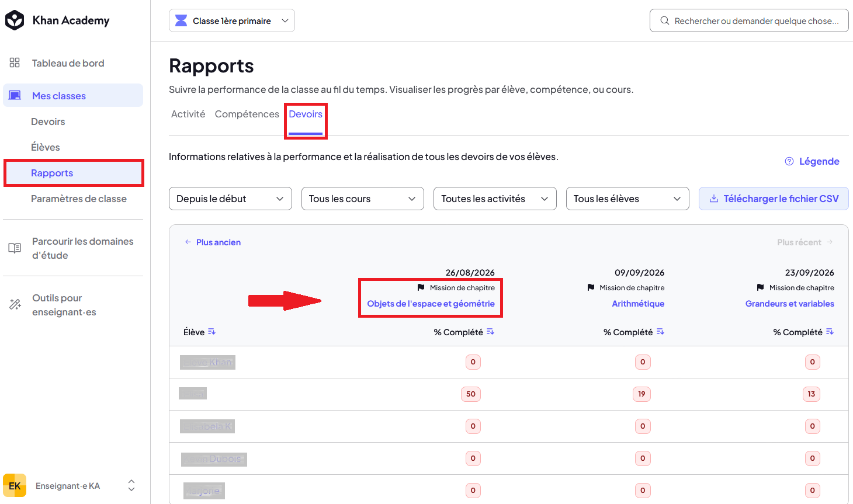Open the Classe 1ère primaire class selector
The width and height of the screenshot is (853, 504).
(232, 21)
